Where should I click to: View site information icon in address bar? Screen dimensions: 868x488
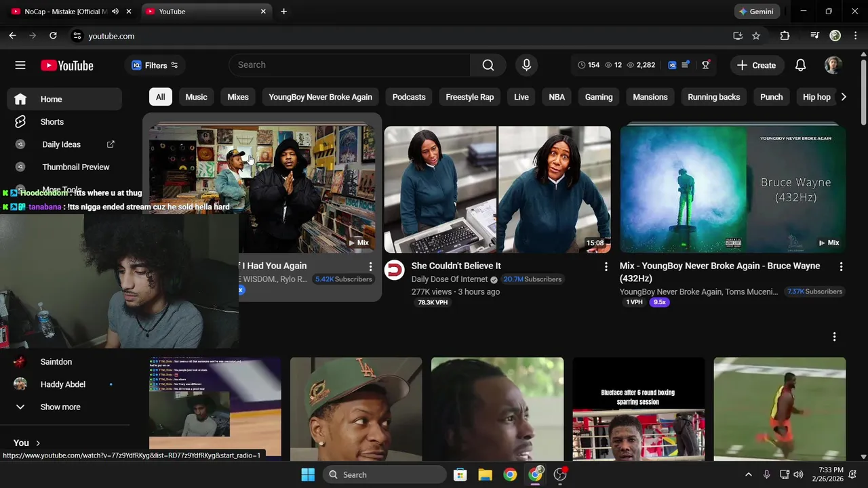(77, 36)
